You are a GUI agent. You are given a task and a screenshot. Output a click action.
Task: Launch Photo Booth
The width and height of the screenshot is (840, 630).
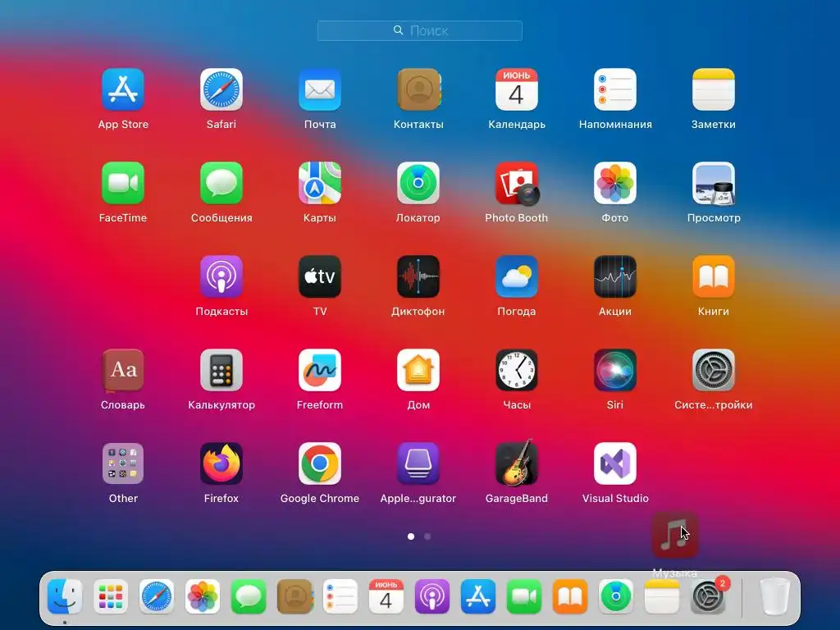pyautogui.click(x=517, y=183)
